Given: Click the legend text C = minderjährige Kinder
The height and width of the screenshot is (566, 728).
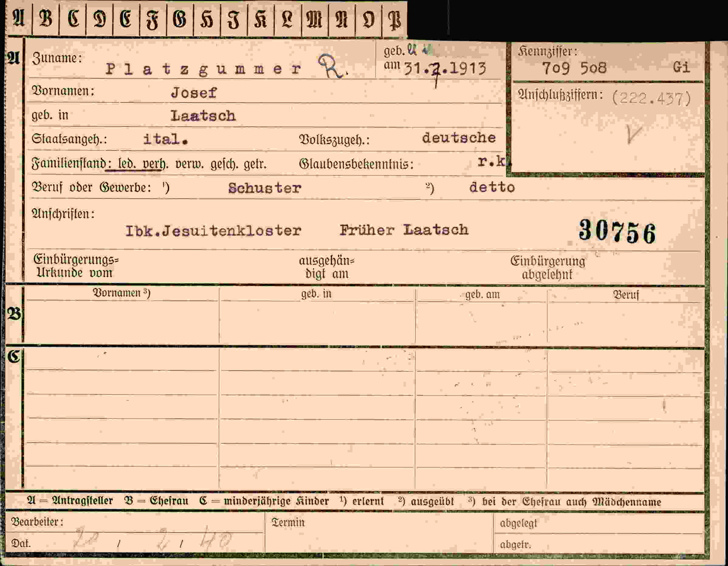Looking at the screenshot, I should pos(264,501).
